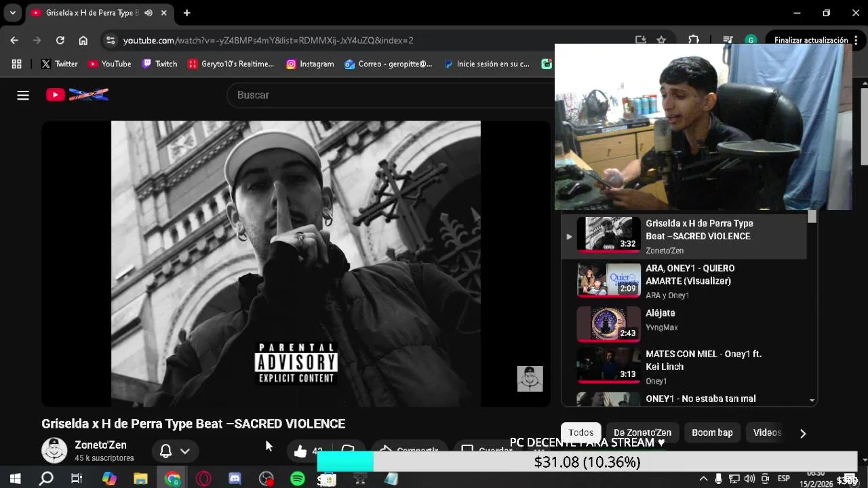Click the channel watermark on the video
Screen dimensions: 868x488
click(x=530, y=379)
